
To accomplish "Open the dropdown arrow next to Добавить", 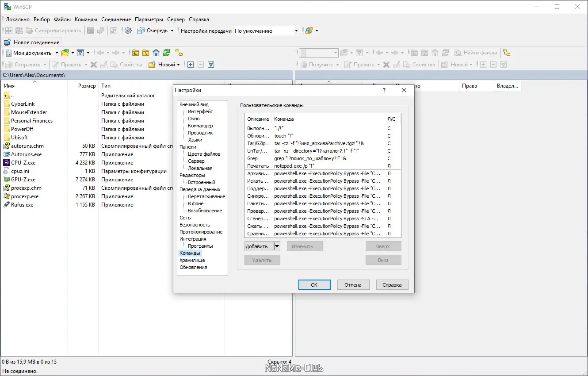I will [277, 246].
